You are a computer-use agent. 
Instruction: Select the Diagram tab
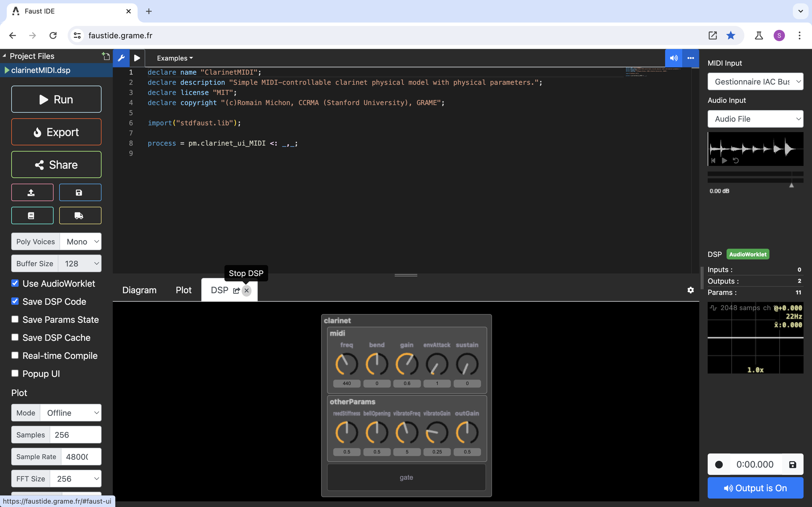point(139,290)
